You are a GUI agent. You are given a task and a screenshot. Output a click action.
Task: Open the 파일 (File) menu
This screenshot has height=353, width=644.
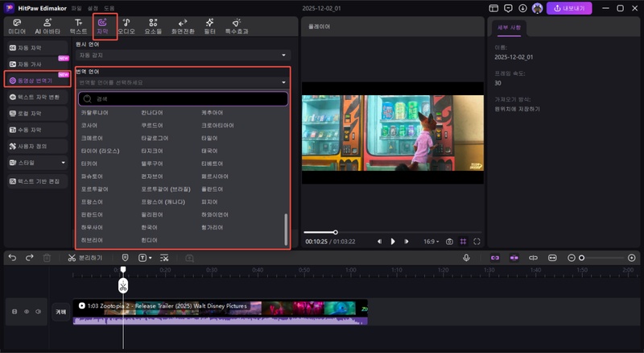(x=76, y=8)
